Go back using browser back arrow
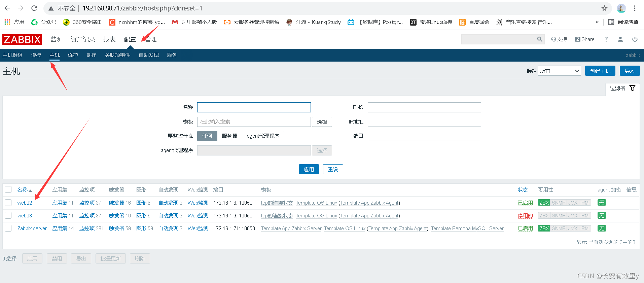The image size is (644, 283). pos(7,8)
